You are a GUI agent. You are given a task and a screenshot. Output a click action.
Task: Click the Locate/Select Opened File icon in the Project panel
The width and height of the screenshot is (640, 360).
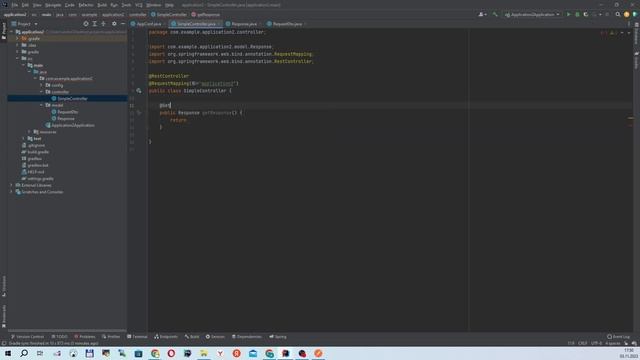[86, 24]
